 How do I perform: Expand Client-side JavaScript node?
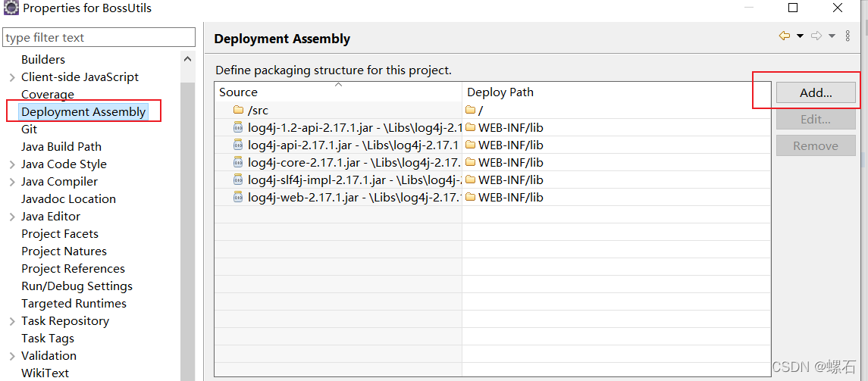pos(12,77)
